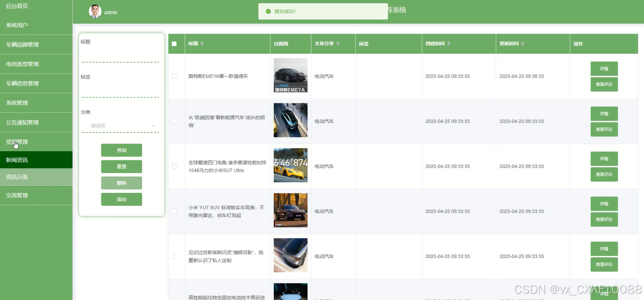Click the 添加 add button

(122, 199)
